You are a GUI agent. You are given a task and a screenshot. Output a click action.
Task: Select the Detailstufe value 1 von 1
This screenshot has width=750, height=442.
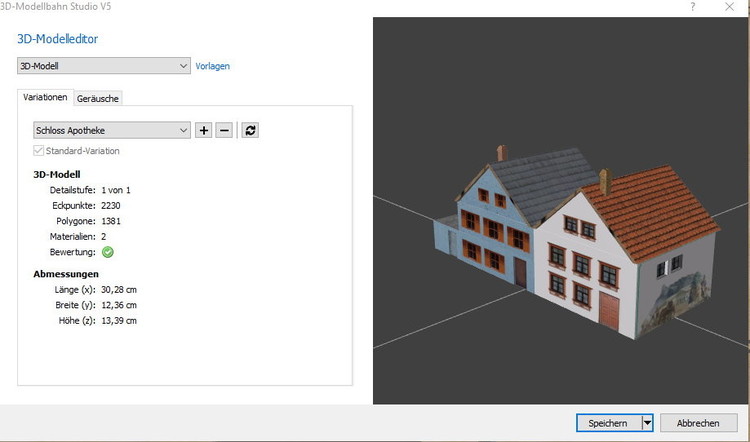(x=116, y=190)
